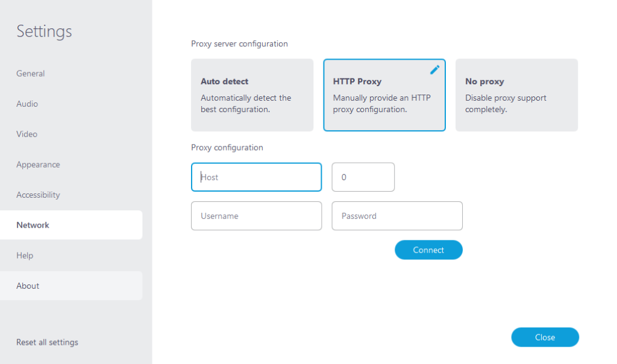Screen dimensions: 617x364
Task: Open the Help section
Action: pyautogui.click(x=25, y=256)
